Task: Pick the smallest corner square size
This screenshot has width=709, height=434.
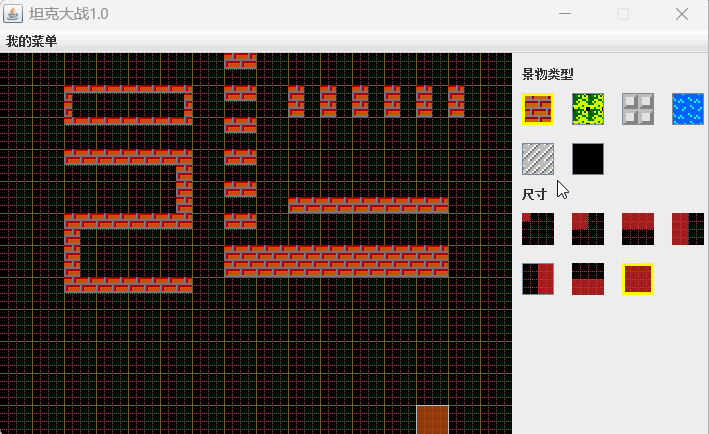Action: pyautogui.click(x=538, y=229)
